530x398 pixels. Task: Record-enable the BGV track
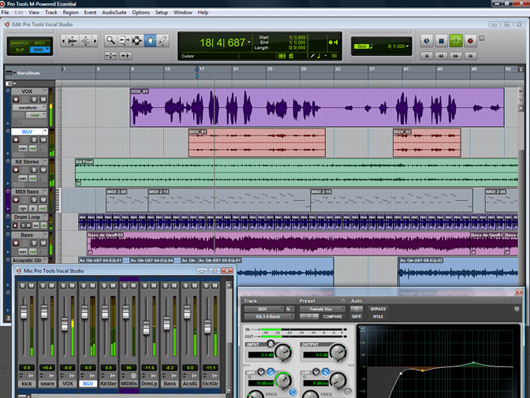pos(16,140)
